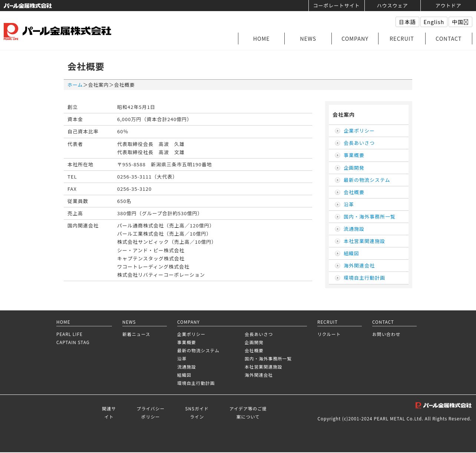
Task: Click the arrow icon beside 環境自主行動計画 in the sidebar
Action: [337, 278]
